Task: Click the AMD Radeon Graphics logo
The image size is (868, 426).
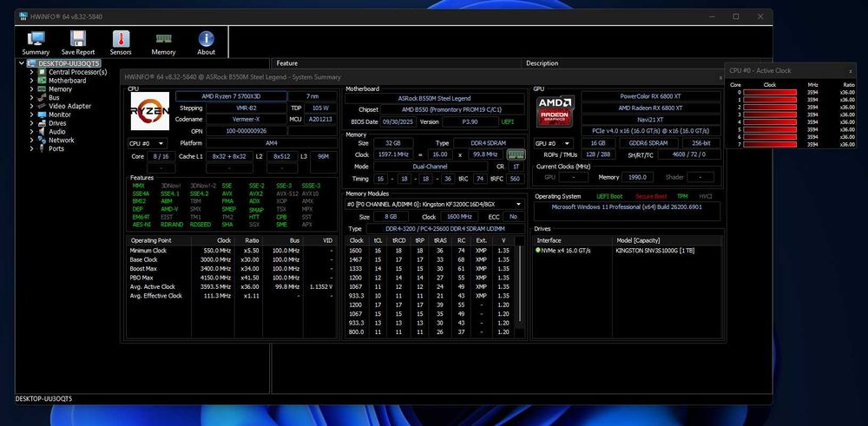Action: [556, 111]
